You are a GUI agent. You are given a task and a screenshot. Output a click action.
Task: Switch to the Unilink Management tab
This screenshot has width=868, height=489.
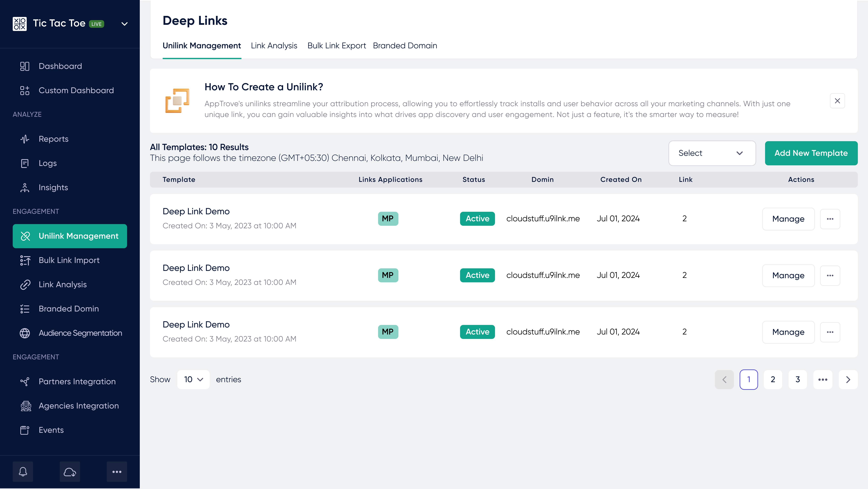click(202, 46)
